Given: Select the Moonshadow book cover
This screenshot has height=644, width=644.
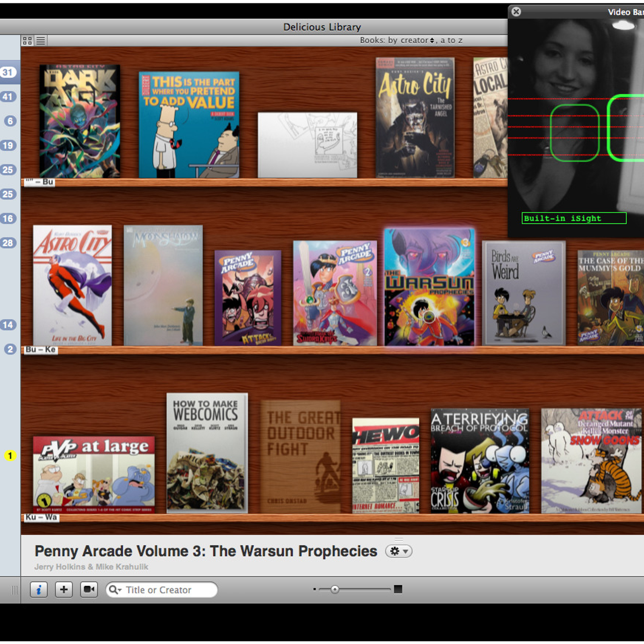Looking at the screenshot, I should [163, 285].
